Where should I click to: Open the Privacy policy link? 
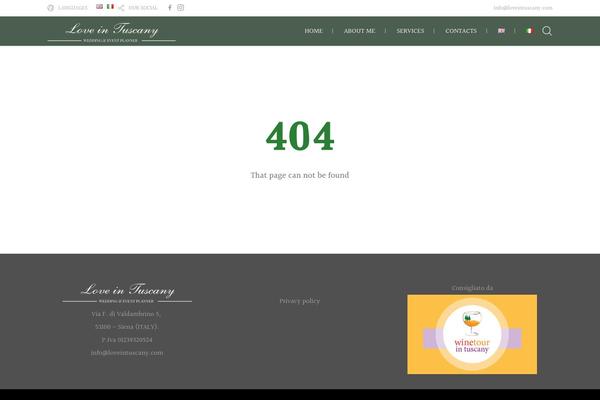pyautogui.click(x=300, y=301)
